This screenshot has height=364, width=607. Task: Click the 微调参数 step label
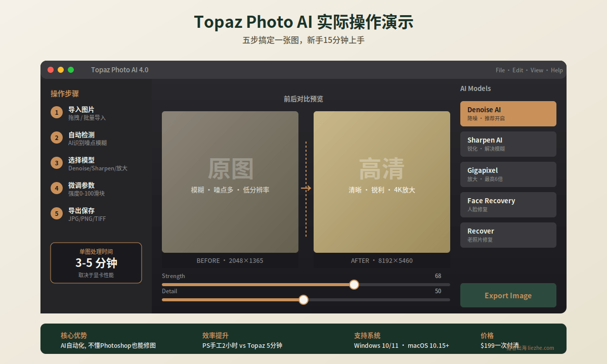click(x=81, y=185)
